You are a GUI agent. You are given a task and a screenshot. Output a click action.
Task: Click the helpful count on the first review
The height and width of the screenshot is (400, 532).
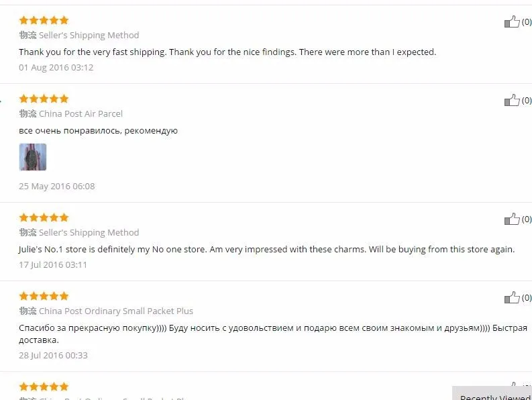527,21
